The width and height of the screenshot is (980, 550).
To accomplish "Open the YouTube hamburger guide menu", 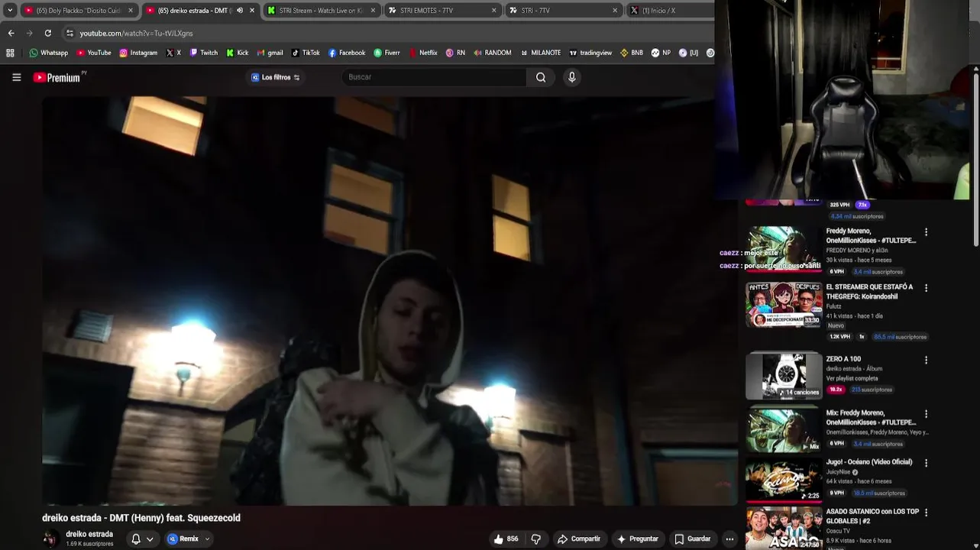I will point(16,77).
